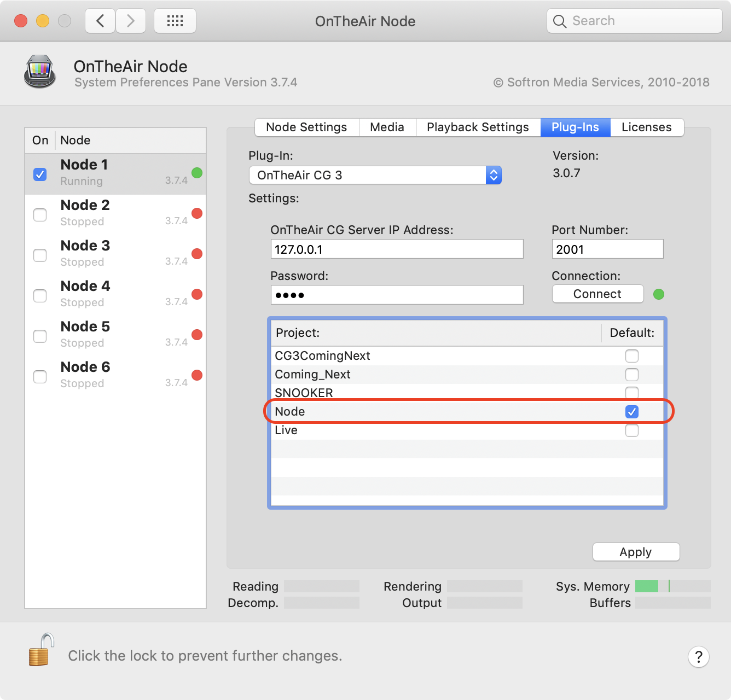Click the green status dot of Node 1
Screen dimensions: 731x700
197,173
